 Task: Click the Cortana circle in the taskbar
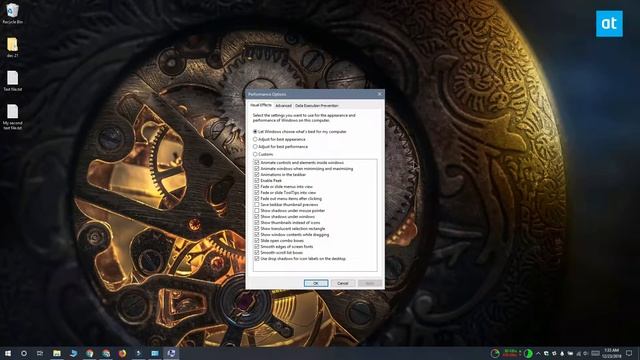[24, 353]
